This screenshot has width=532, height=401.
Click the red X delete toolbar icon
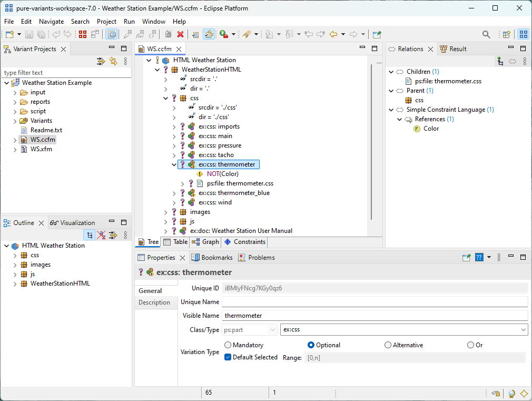[180, 34]
